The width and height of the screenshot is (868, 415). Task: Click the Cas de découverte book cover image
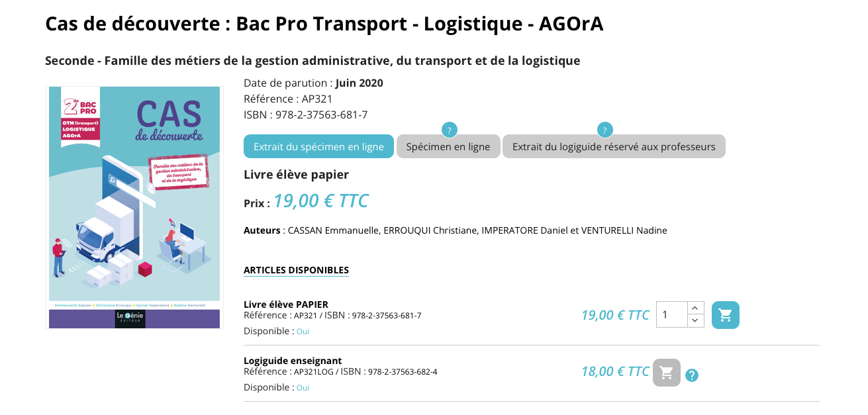134,207
